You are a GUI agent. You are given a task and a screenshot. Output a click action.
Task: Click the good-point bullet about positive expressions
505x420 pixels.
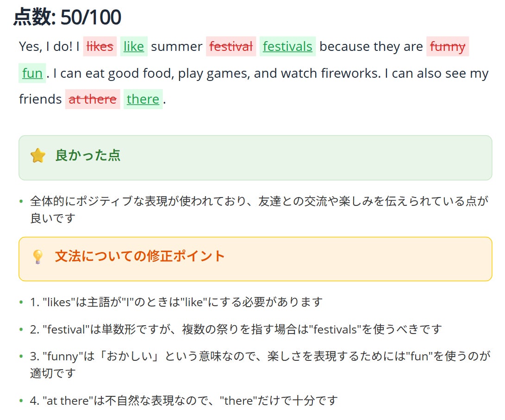pyautogui.click(x=258, y=209)
